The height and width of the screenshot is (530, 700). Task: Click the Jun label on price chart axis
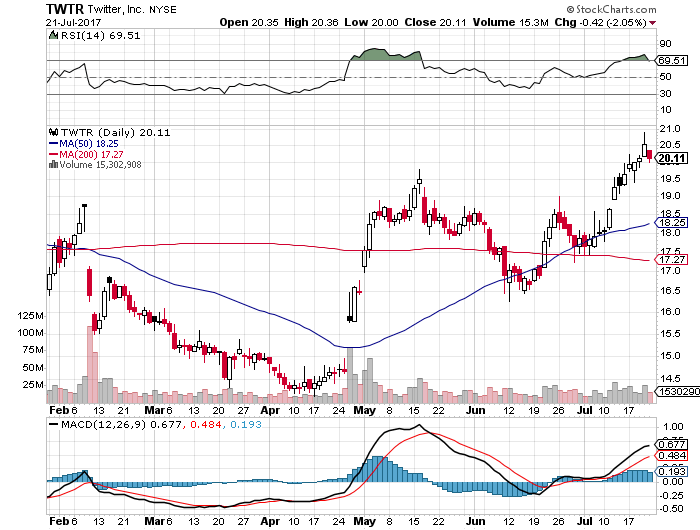tap(475, 410)
